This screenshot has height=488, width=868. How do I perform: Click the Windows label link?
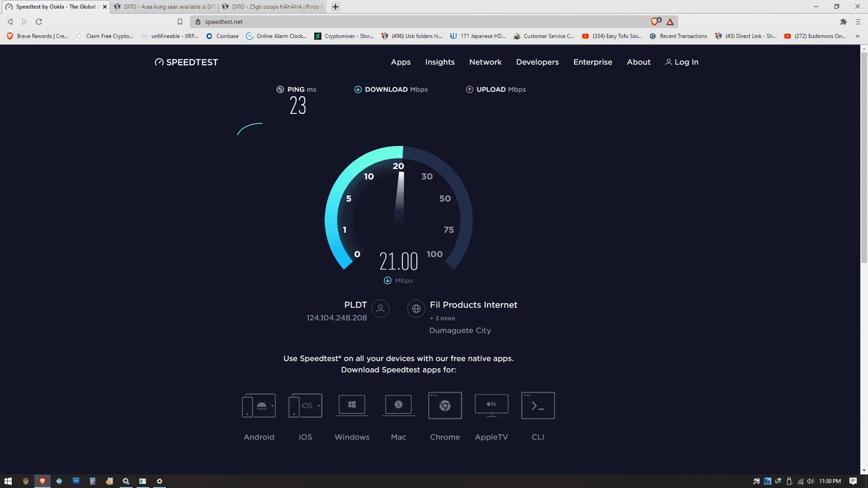(x=352, y=437)
